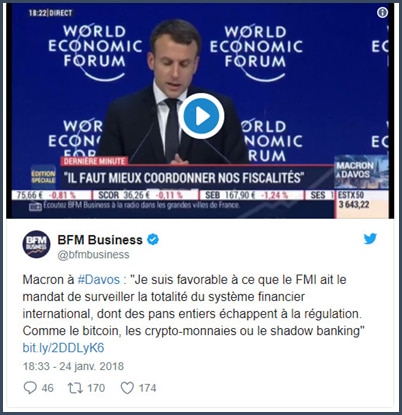
Task: Play the embedded BFM Business video
Action: [x=201, y=116]
